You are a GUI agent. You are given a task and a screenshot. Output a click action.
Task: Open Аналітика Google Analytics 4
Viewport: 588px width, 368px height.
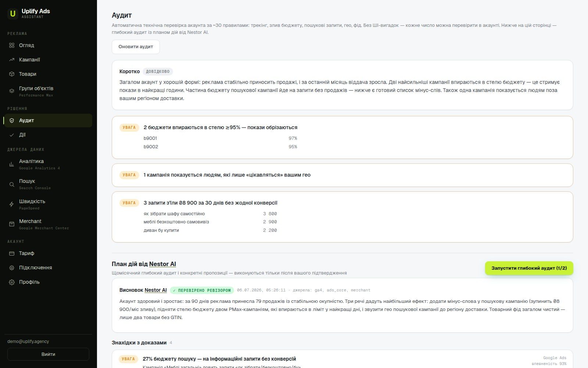tap(48, 164)
